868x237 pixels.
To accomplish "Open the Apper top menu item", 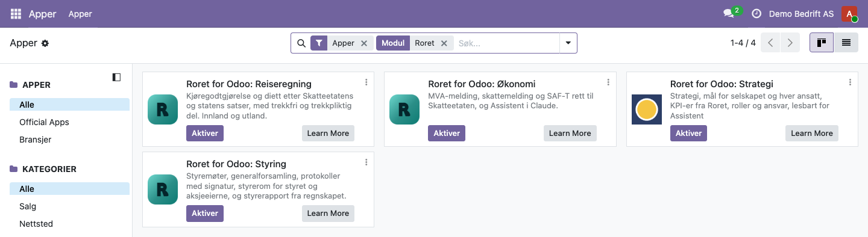I will 80,13.
